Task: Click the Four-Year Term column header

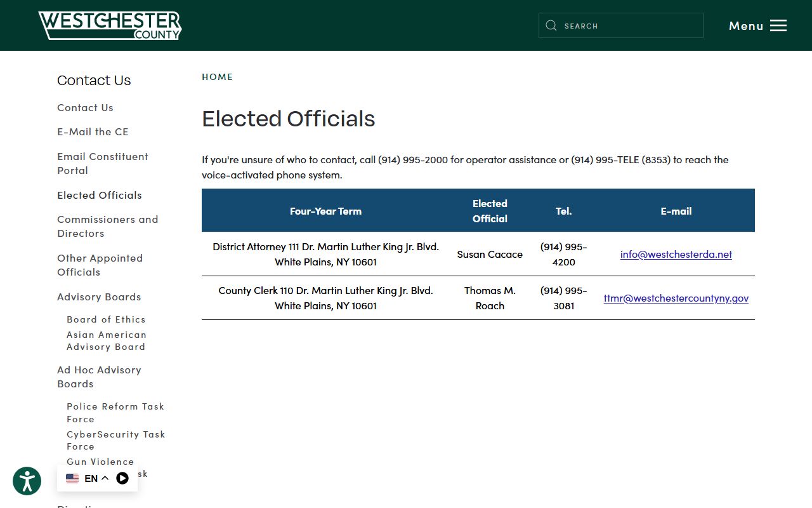Action: (x=325, y=211)
